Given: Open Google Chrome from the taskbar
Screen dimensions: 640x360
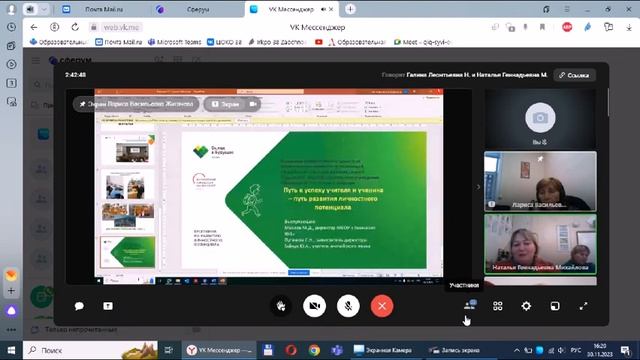Looking at the screenshot, I should 314,350.
